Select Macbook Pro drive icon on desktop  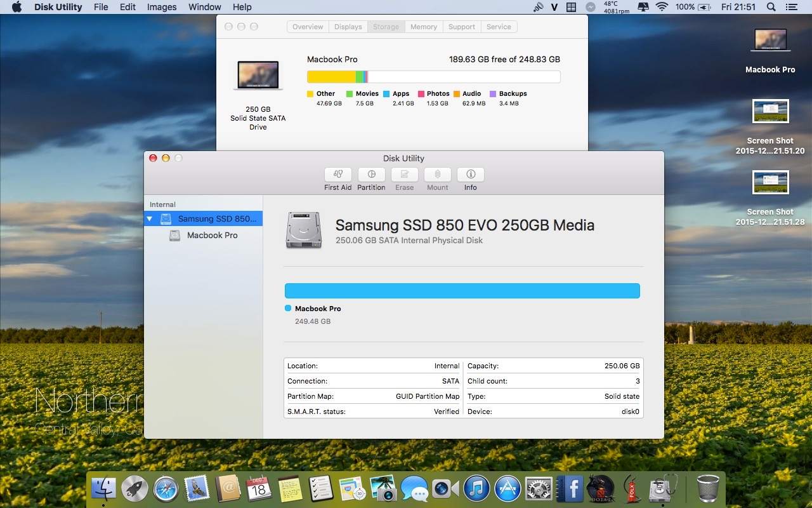770,42
